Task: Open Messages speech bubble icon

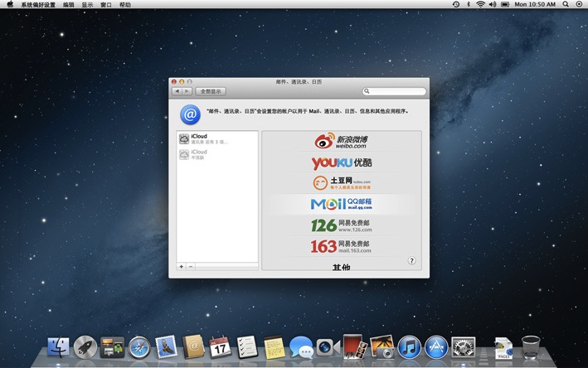Action: pyautogui.click(x=301, y=347)
